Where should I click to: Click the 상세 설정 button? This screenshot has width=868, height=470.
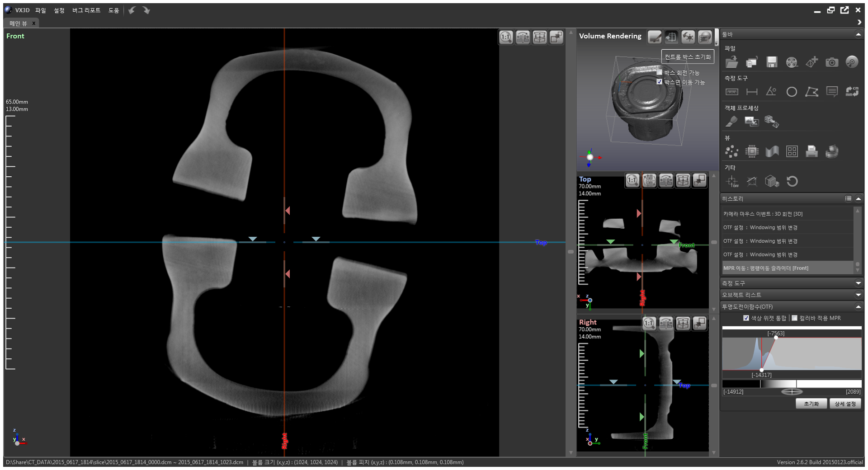tap(845, 404)
